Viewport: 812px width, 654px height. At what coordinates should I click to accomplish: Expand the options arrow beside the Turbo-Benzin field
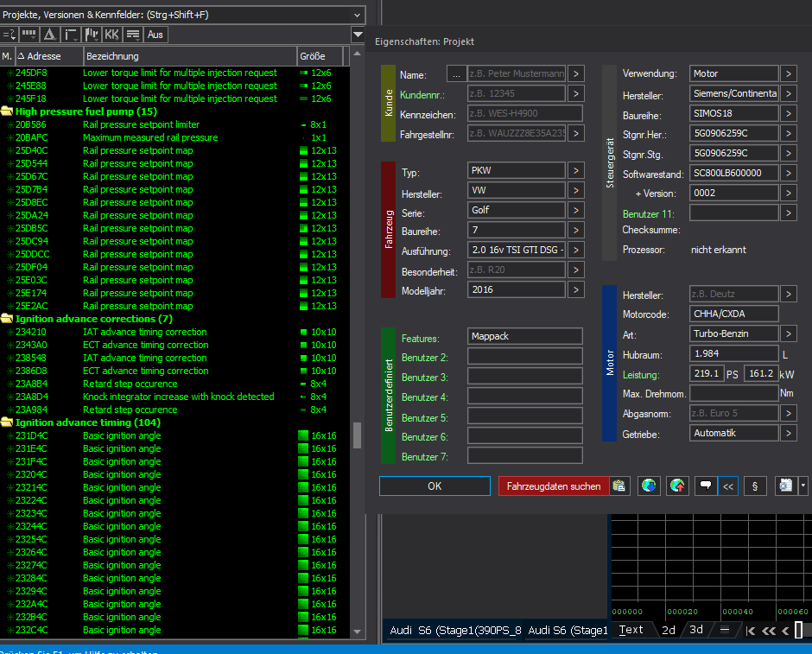point(789,333)
